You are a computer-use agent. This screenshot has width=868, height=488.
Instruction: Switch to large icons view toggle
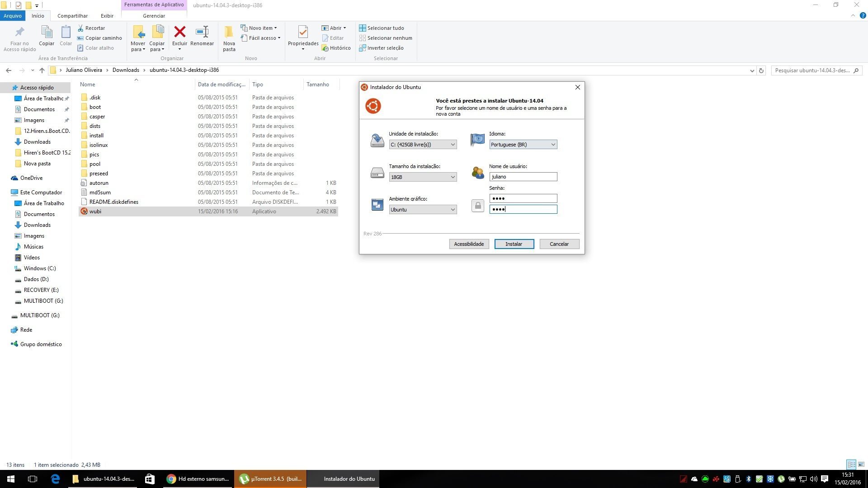point(861,465)
